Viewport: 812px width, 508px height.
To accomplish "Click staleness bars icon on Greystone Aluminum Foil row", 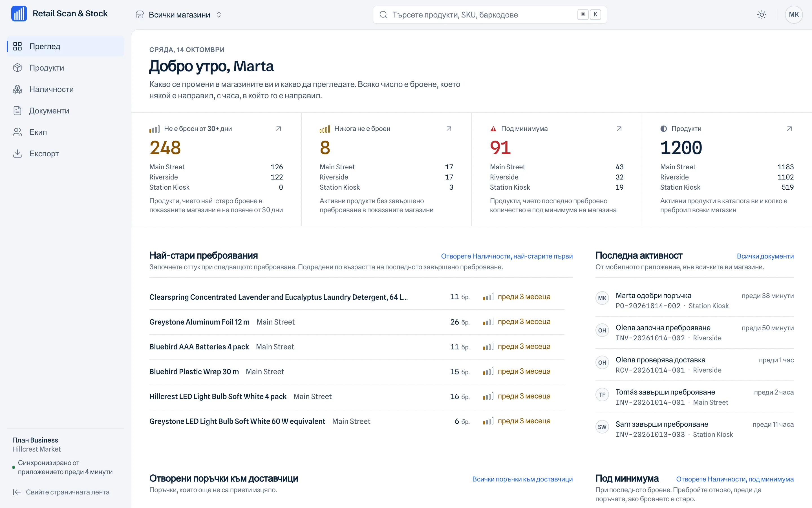I will coord(488,322).
